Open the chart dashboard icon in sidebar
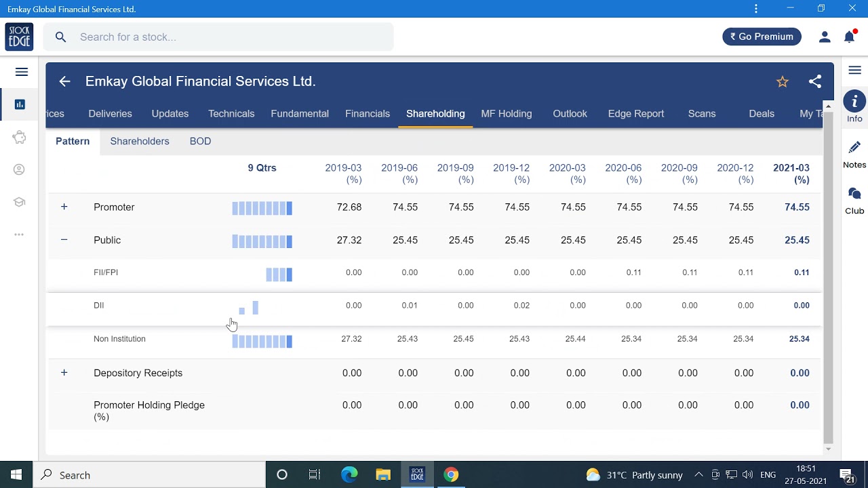The width and height of the screenshot is (868, 488). point(20,104)
